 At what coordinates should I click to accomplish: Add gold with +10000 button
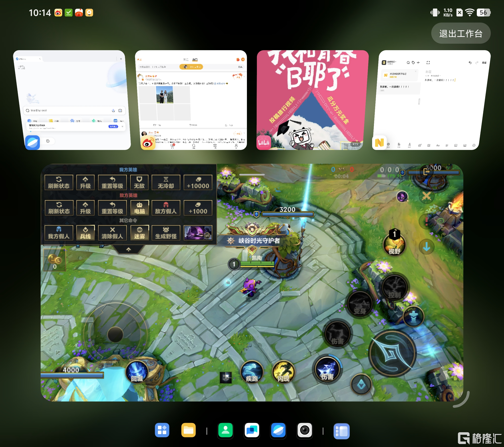(x=198, y=182)
